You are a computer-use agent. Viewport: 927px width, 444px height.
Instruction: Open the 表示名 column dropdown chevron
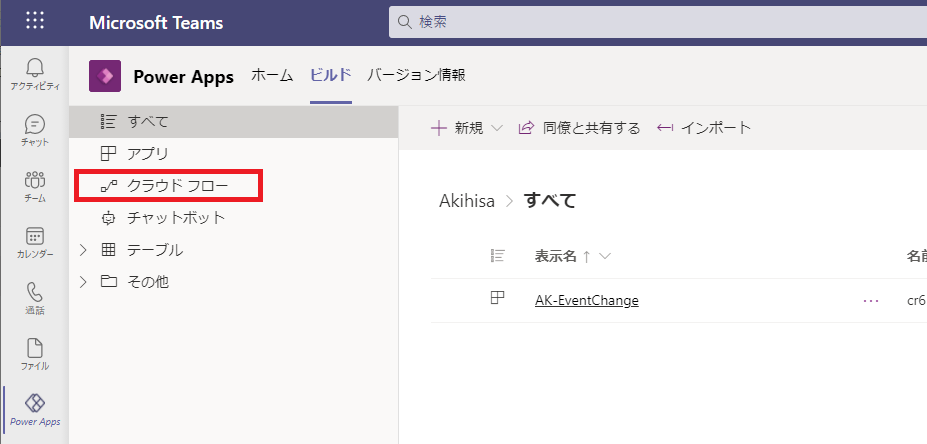coord(604,256)
